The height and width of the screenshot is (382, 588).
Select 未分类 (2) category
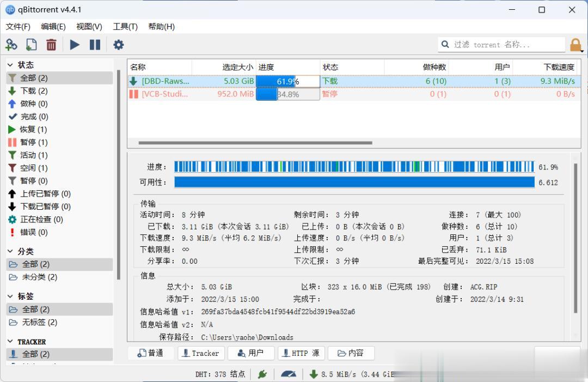click(x=60, y=277)
